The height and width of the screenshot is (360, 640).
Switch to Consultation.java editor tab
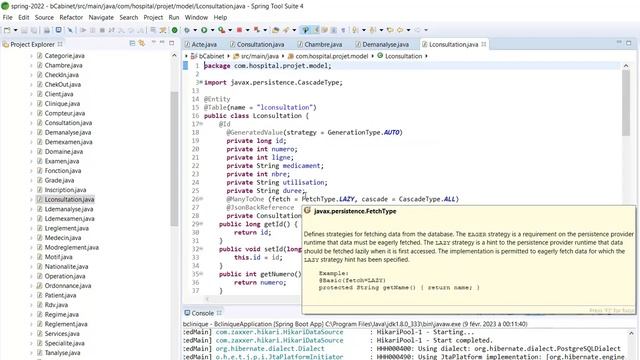[x=257, y=44]
